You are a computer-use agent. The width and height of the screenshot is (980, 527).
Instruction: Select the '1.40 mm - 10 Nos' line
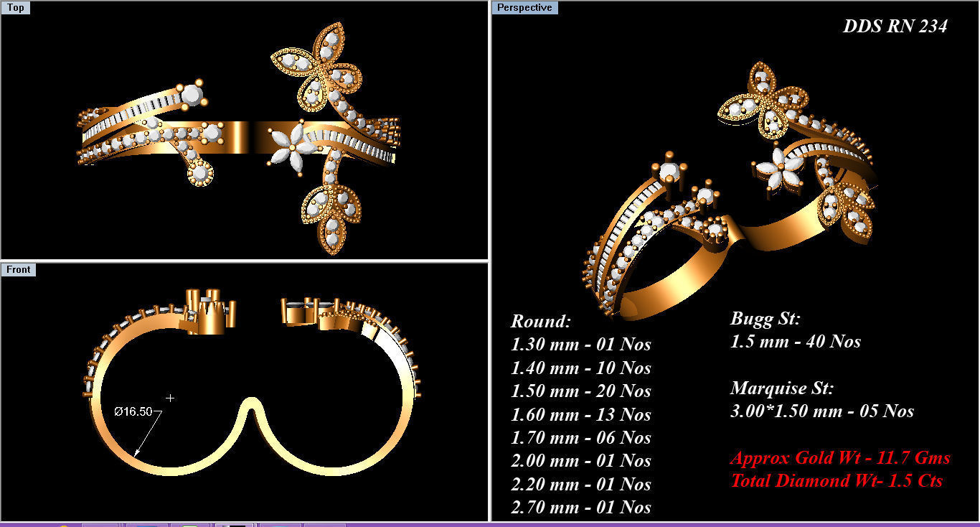coord(581,368)
